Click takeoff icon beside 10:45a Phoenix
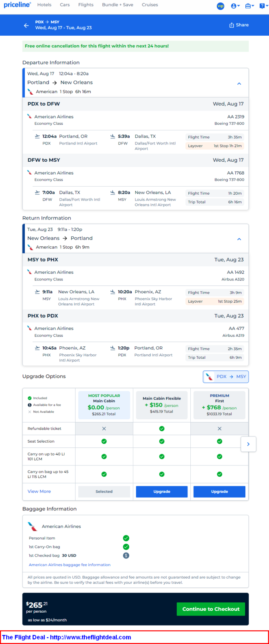This screenshot has height=644, width=269. [37, 348]
